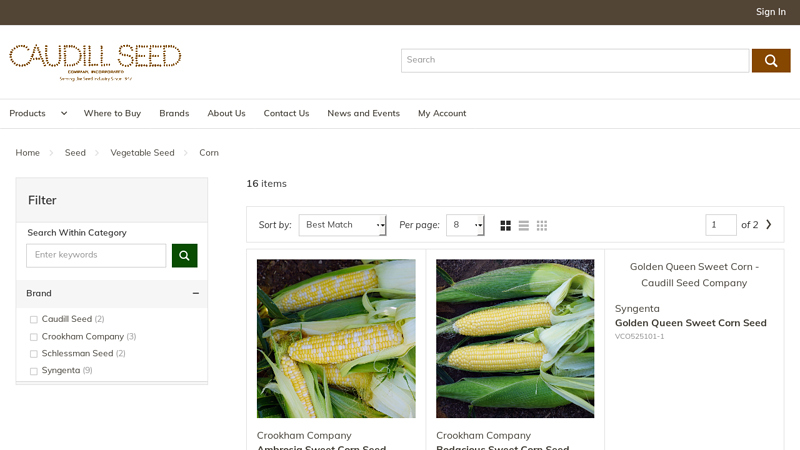Viewport: 800px width, 450px height.
Task: Open News and Events page
Action: click(x=364, y=113)
